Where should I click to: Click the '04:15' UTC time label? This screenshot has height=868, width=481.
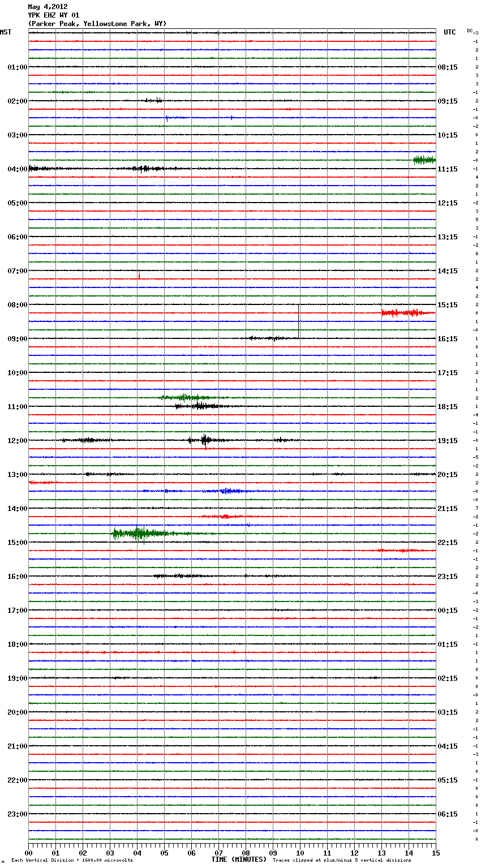[448, 746]
